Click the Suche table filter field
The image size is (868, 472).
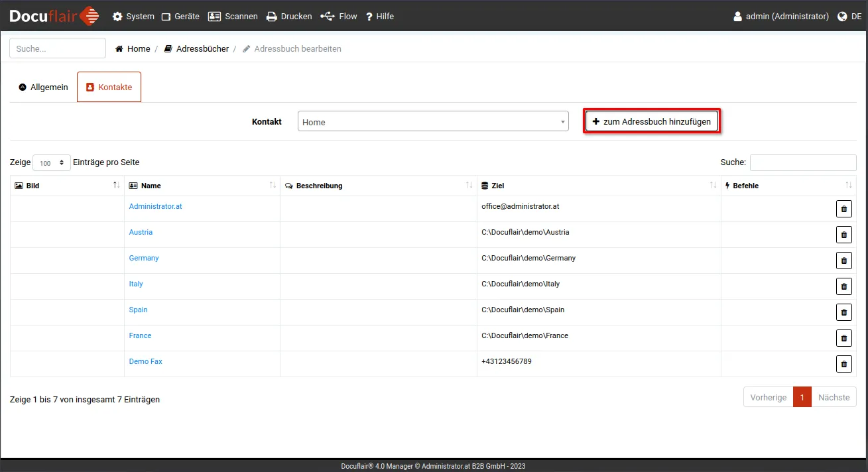click(x=802, y=162)
